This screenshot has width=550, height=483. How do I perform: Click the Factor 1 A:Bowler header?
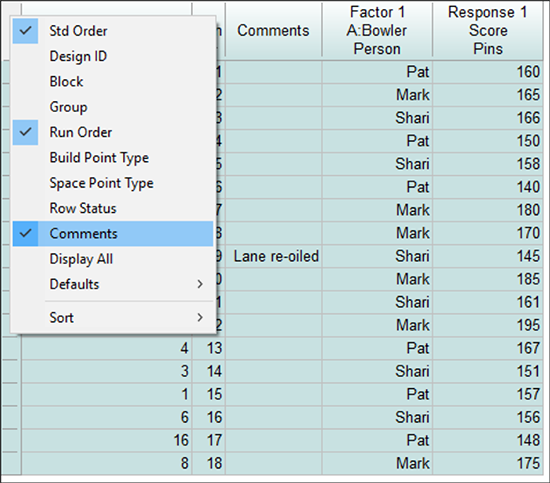coord(377,31)
